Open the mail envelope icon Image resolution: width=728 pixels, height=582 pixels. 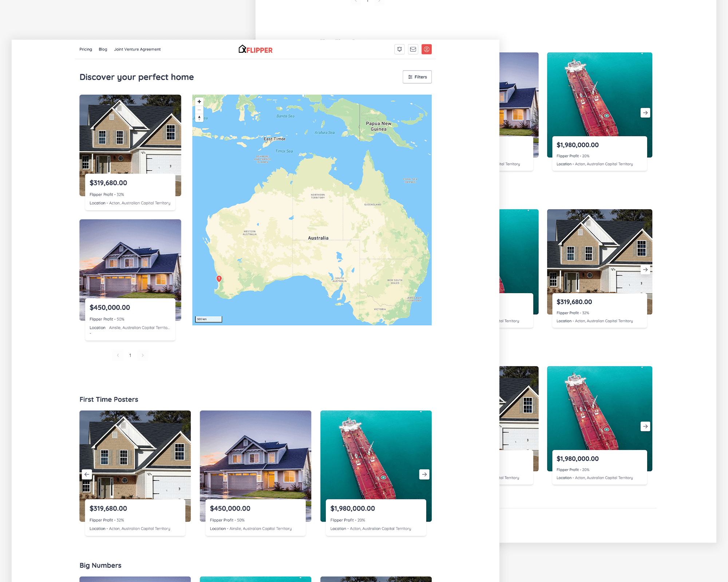[413, 49]
